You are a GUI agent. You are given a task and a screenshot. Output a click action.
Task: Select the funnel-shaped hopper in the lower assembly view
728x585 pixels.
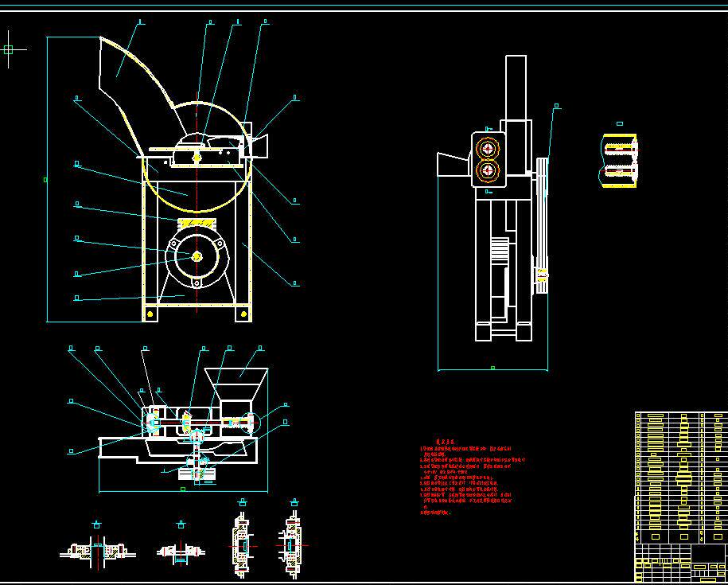[236, 384]
